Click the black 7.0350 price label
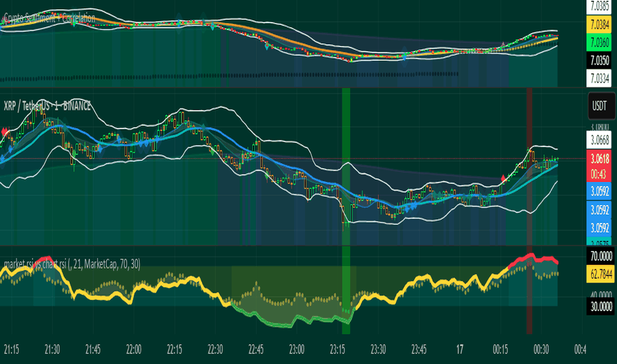The height and width of the screenshot is (364, 617). point(600,61)
